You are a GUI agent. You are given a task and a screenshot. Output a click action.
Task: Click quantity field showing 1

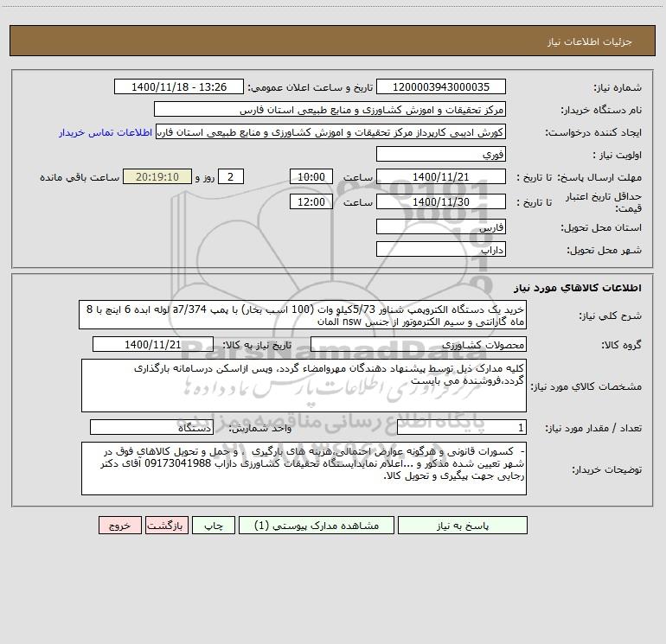[462, 428]
